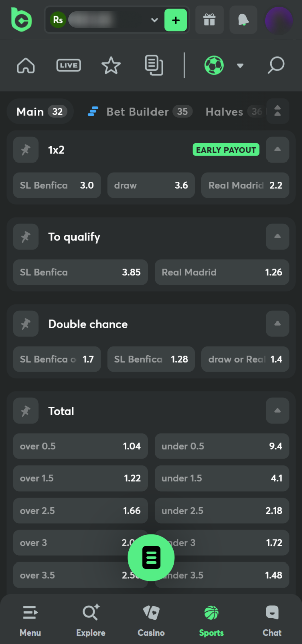Open the Casino tab
Image resolution: width=302 pixels, height=644 pixels.
(151, 613)
